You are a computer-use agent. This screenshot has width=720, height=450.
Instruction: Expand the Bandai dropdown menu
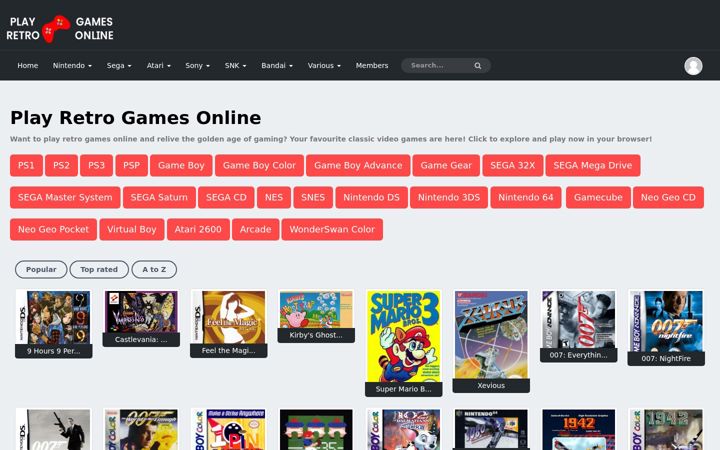[x=277, y=66]
